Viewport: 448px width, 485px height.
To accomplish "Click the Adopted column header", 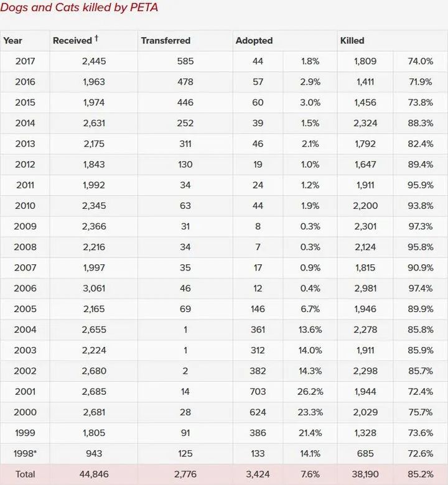I will (x=254, y=40).
